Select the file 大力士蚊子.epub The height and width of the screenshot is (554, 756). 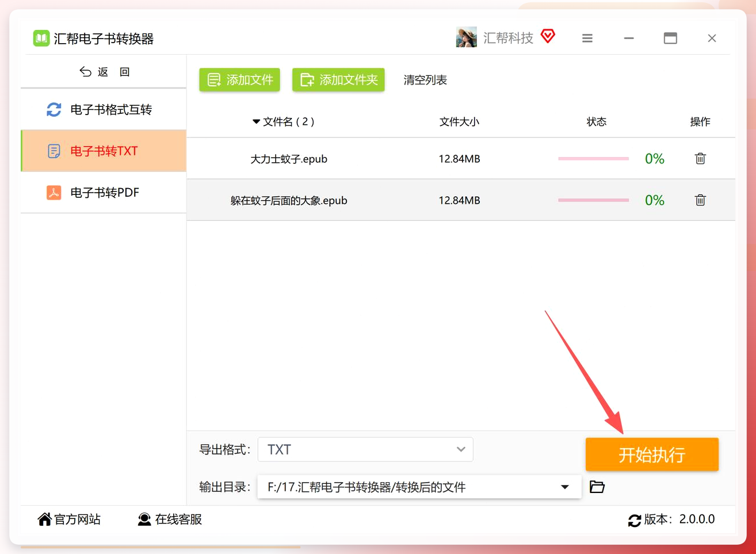pos(289,159)
